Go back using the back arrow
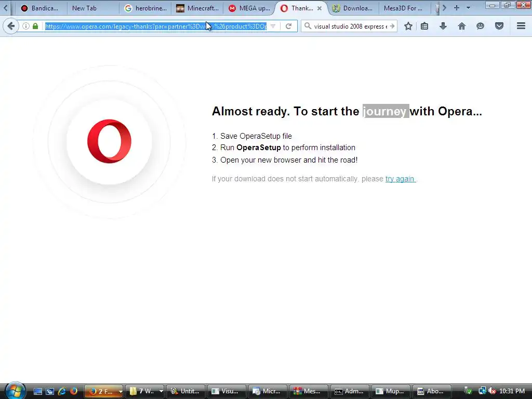532x399 pixels. pos(11,26)
